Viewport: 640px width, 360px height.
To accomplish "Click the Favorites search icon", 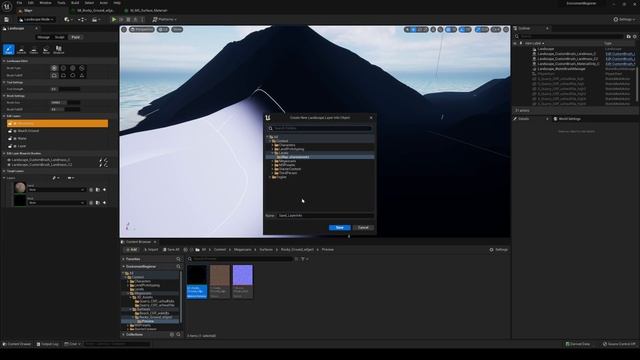I will pyautogui.click(x=178, y=259).
